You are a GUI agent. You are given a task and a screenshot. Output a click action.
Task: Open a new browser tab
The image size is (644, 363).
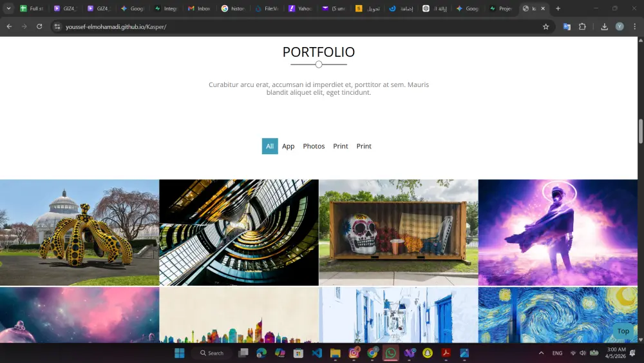pyautogui.click(x=558, y=8)
